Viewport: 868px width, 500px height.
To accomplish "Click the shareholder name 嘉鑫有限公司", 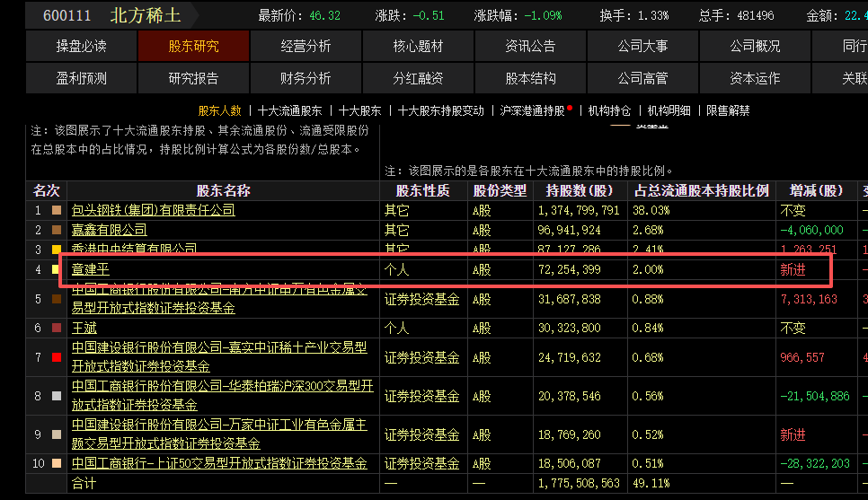I will coord(109,230).
